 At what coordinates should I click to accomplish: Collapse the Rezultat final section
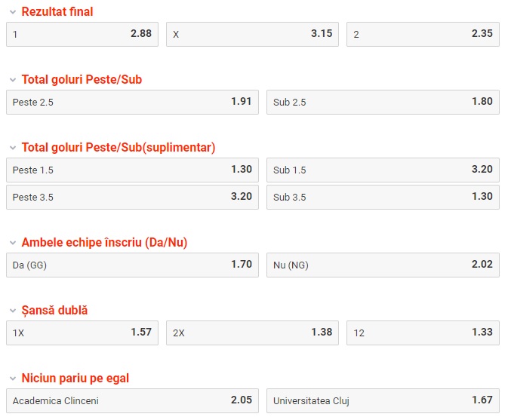[x=13, y=12]
